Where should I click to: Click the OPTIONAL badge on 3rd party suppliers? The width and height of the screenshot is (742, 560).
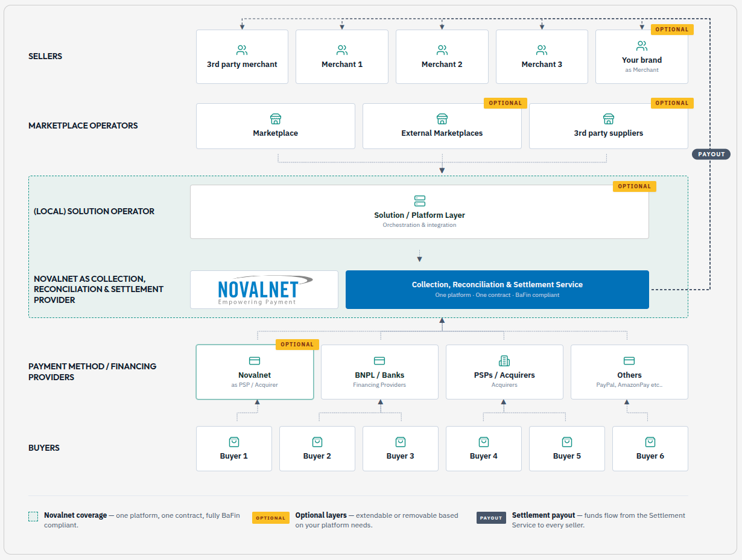[x=672, y=103]
